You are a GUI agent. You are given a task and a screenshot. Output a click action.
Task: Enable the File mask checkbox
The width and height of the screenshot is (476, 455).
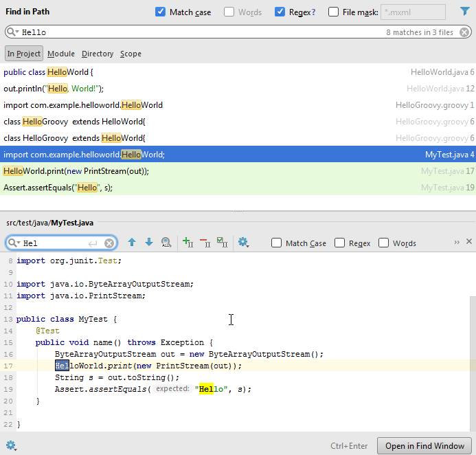(x=333, y=12)
